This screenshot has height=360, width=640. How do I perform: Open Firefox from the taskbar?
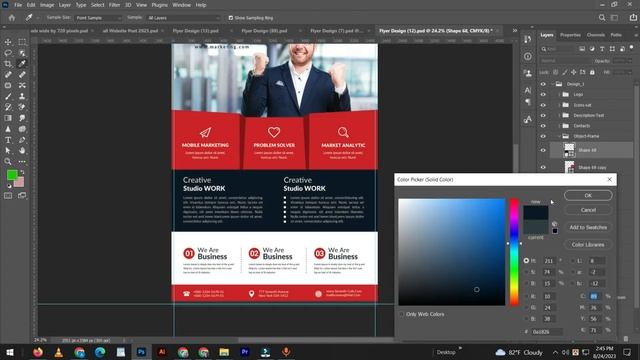(38, 352)
